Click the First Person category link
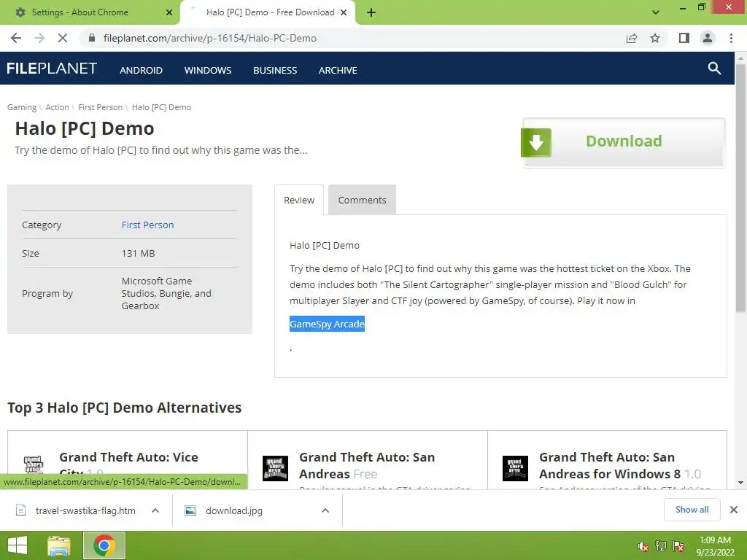The width and height of the screenshot is (747, 560). (x=147, y=225)
